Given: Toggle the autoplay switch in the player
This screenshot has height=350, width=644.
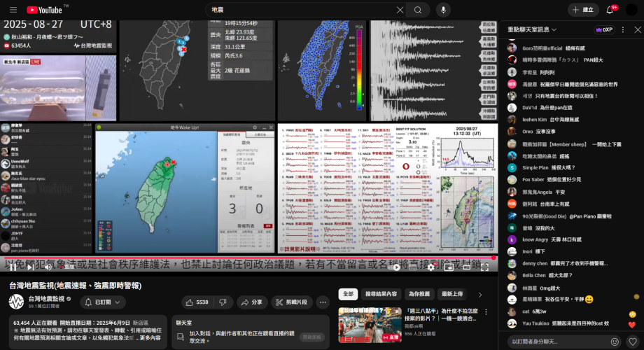Looking at the screenshot, I should click(x=395, y=267).
